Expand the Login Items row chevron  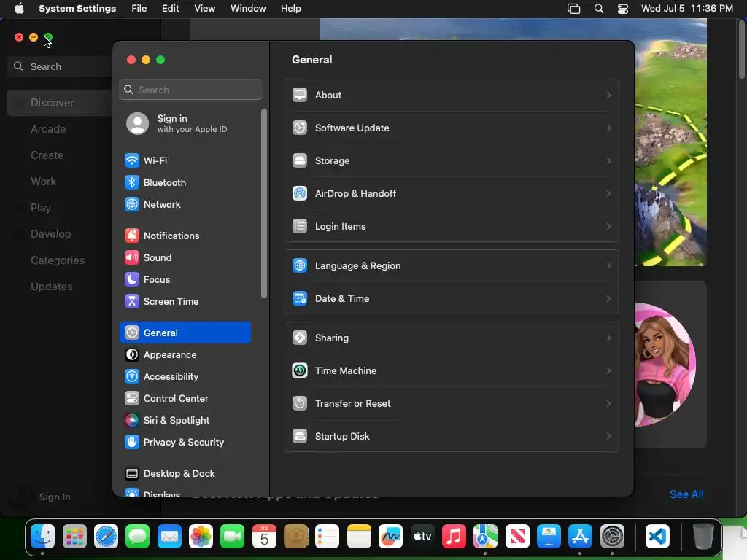click(x=608, y=227)
